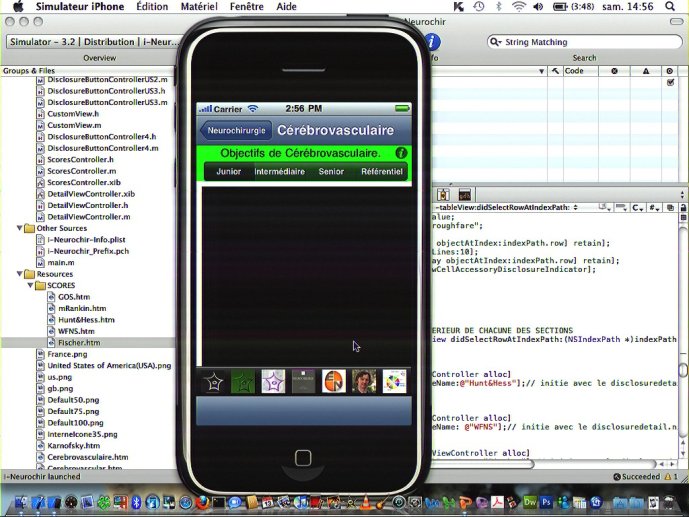Tap the portrait photo tab bar icon

point(364,381)
